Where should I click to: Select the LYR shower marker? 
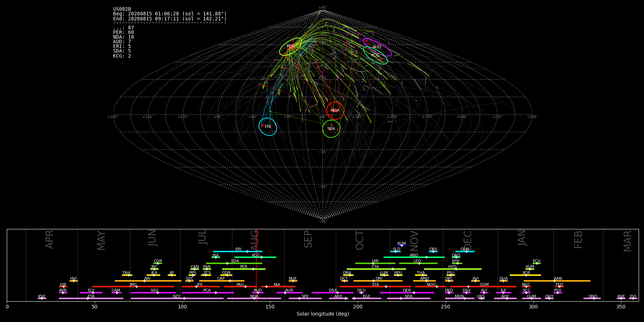click(63, 287)
